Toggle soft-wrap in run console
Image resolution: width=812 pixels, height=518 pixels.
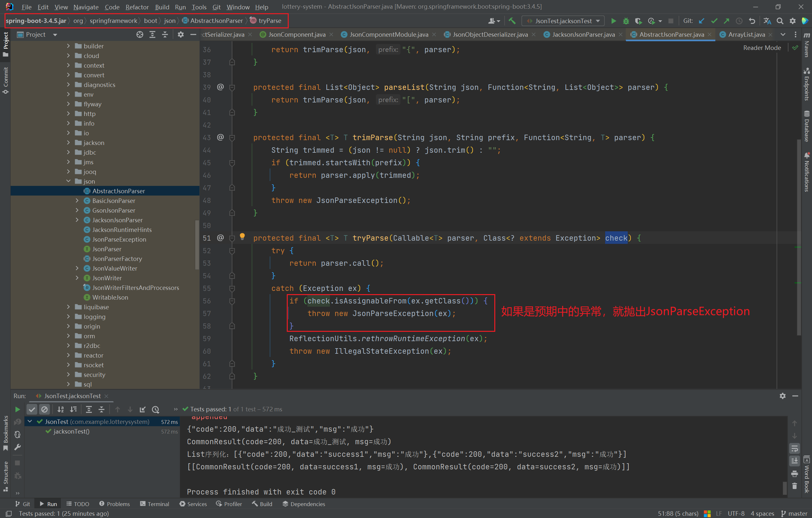pyautogui.click(x=795, y=448)
